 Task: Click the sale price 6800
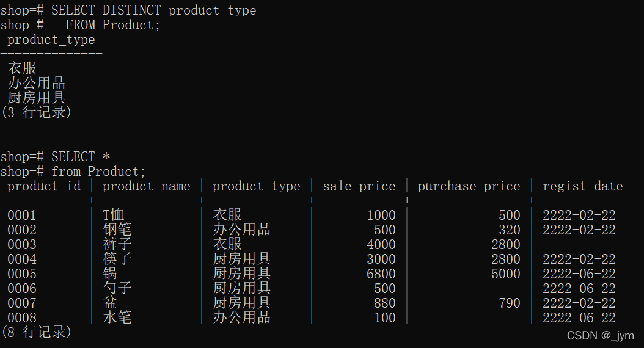pos(381,274)
